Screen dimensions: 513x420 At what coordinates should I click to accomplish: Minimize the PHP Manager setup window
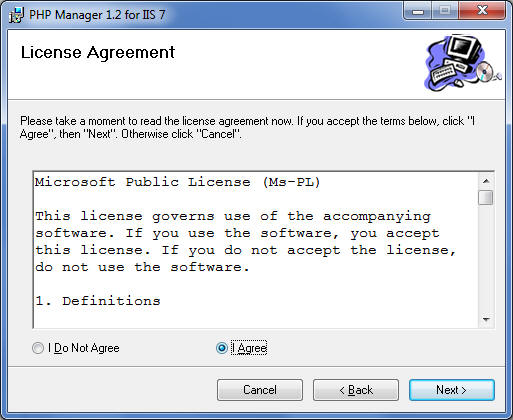[417, 12]
